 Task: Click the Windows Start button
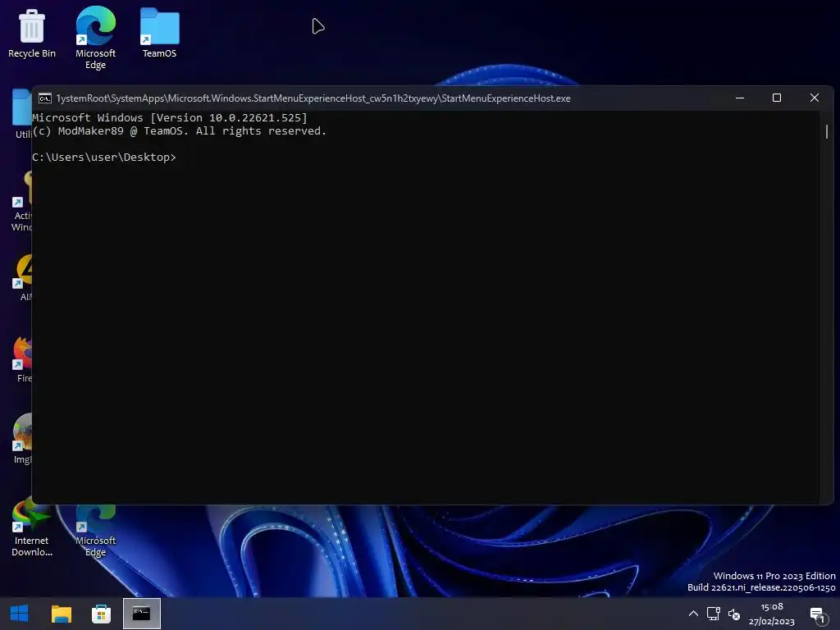coord(20,614)
